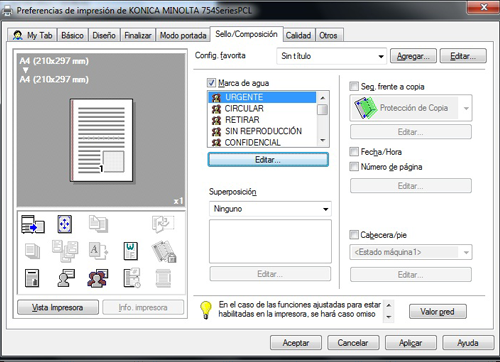Click the watermark W page icon
The width and height of the screenshot is (500, 362).
pyautogui.click(x=130, y=251)
